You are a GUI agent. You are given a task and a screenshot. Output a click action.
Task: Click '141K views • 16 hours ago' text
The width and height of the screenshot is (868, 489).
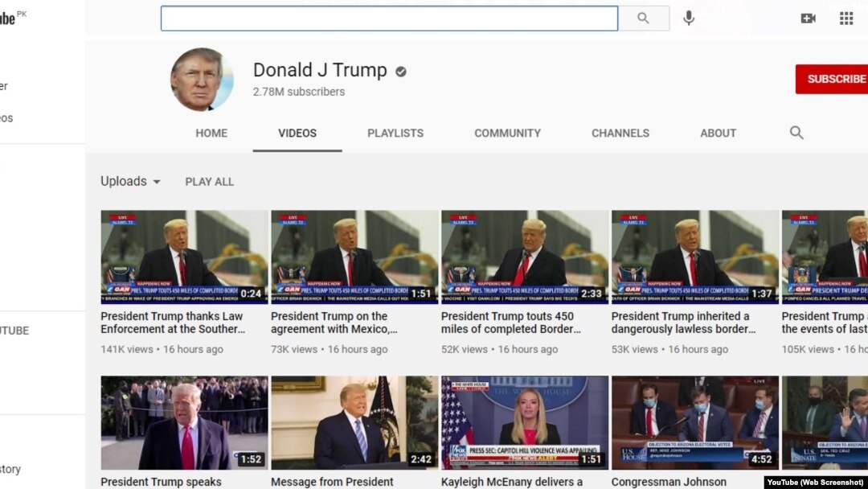162,349
